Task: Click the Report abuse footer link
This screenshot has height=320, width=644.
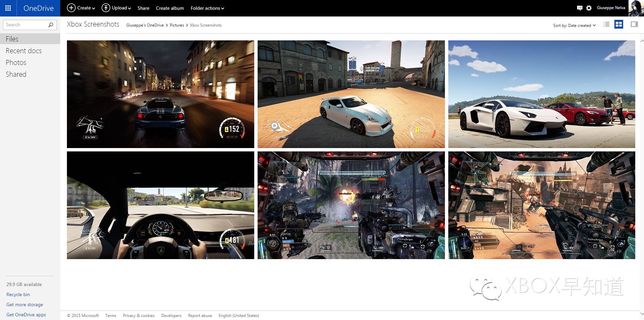Action: click(x=200, y=316)
